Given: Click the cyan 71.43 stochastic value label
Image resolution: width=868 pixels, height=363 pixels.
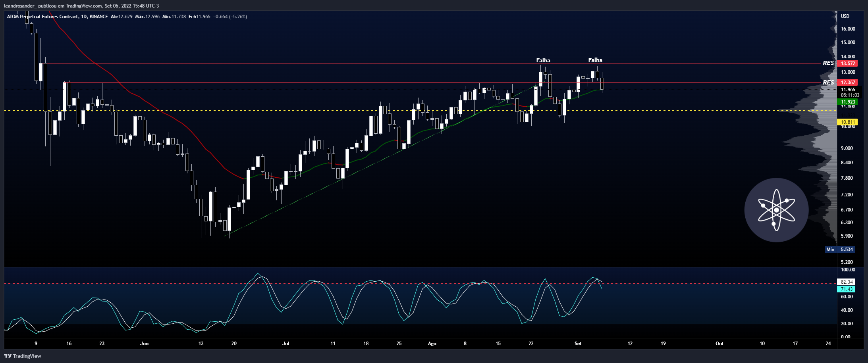Looking at the screenshot, I should [847, 289].
